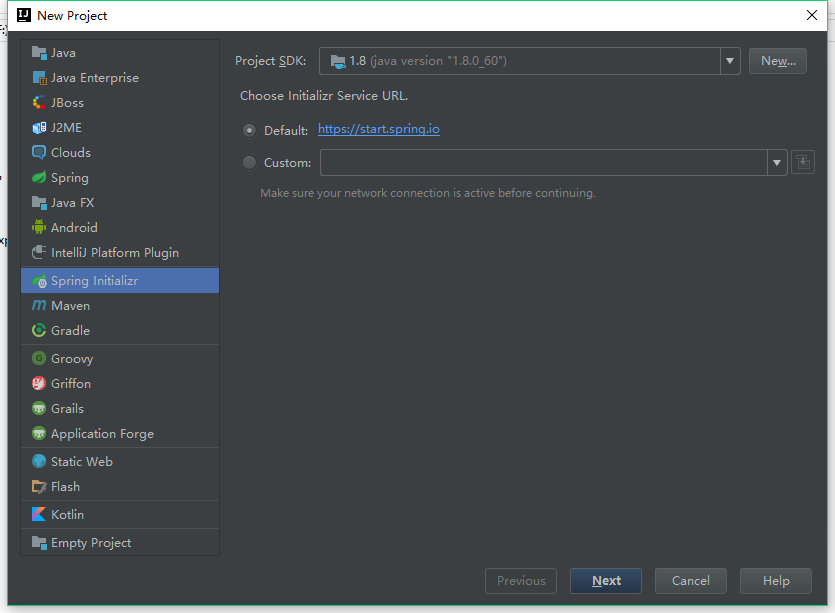The height and width of the screenshot is (613, 835).
Task: Click the Spring leaf icon in sidebar
Action: 39,178
